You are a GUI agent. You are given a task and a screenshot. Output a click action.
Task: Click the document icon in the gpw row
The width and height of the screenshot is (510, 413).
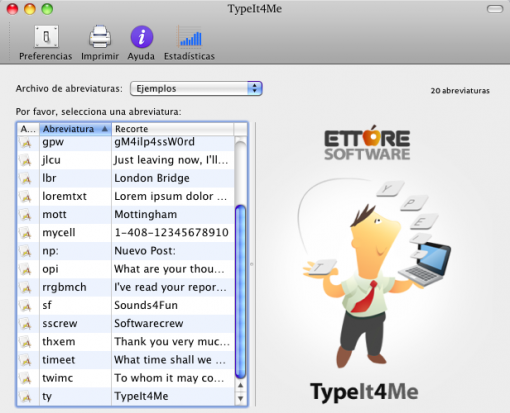26,142
